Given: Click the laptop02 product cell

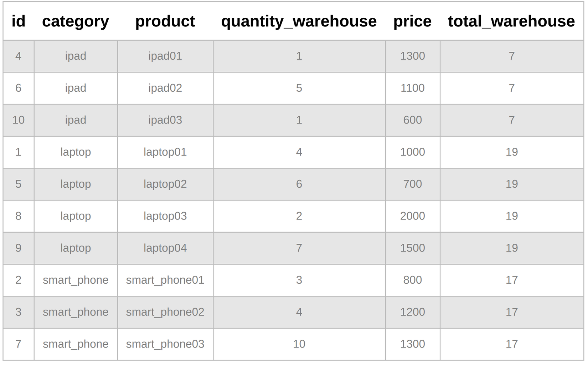Looking at the screenshot, I should click(x=165, y=184).
